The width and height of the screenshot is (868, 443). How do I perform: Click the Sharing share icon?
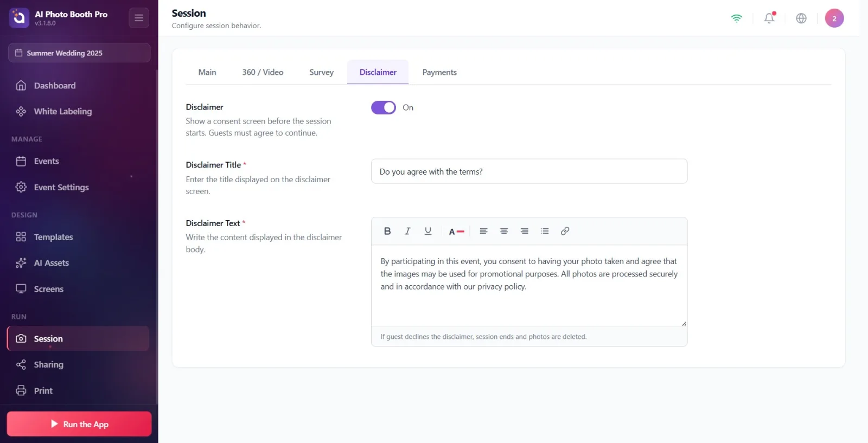point(21,364)
